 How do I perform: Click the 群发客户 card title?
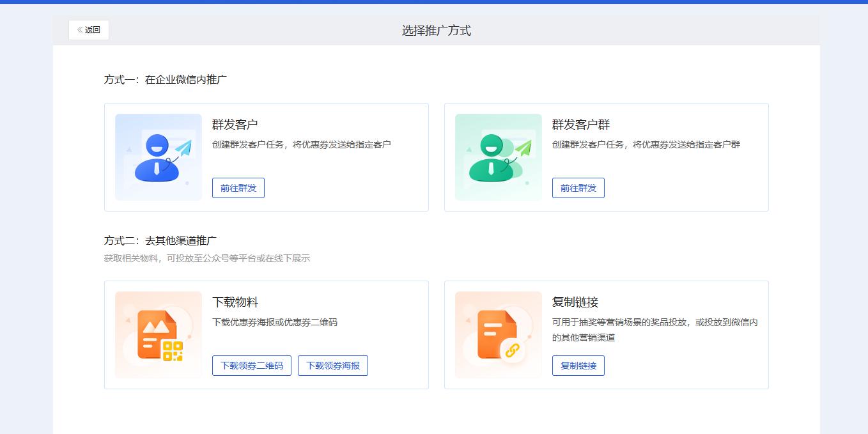[x=235, y=125]
